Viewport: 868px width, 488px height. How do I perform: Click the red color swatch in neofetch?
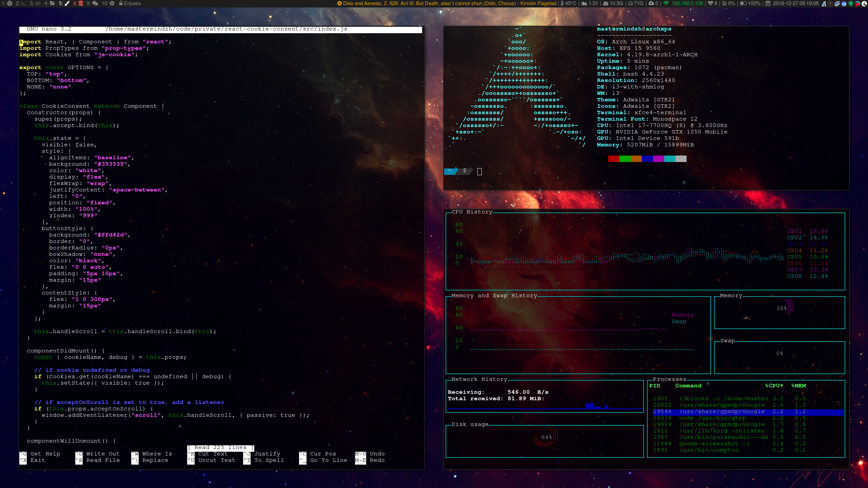(x=613, y=159)
